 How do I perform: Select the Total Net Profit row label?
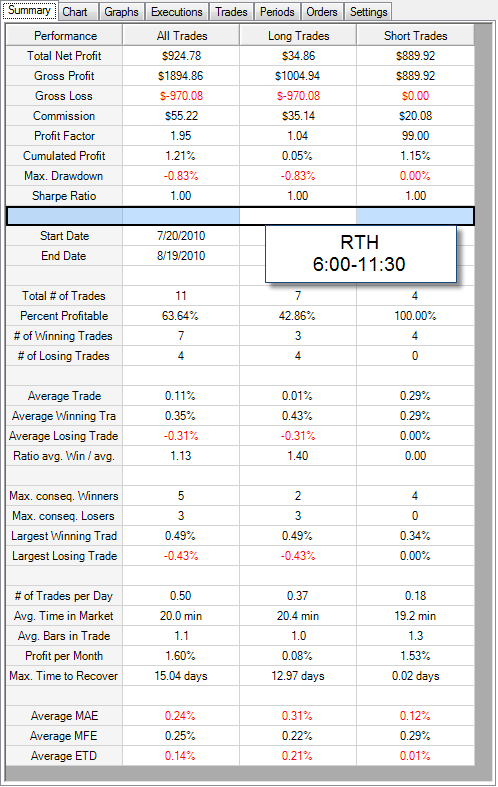click(64, 56)
